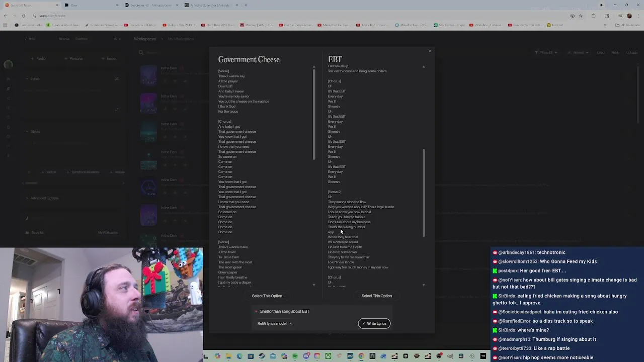Click the EBT panel scroll-down arrow
This screenshot has width=644, height=362.
coord(424,285)
